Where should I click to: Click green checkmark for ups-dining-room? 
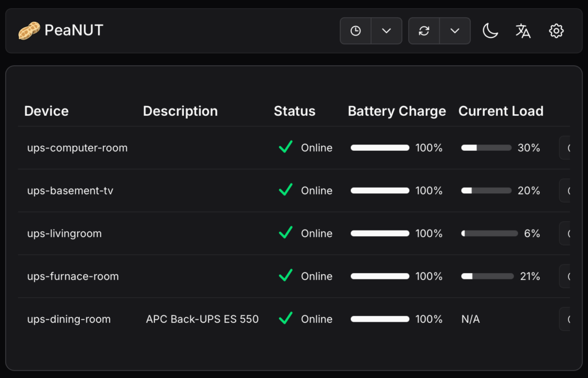point(285,318)
